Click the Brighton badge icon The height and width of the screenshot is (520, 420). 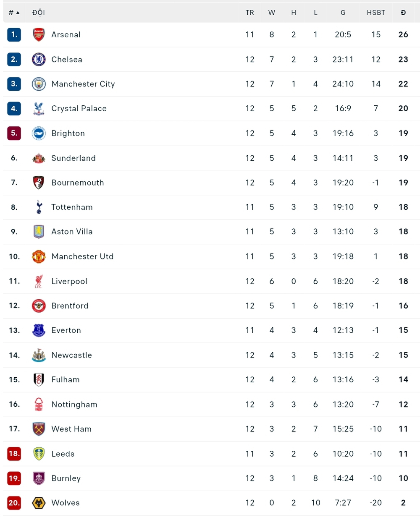[39, 133]
